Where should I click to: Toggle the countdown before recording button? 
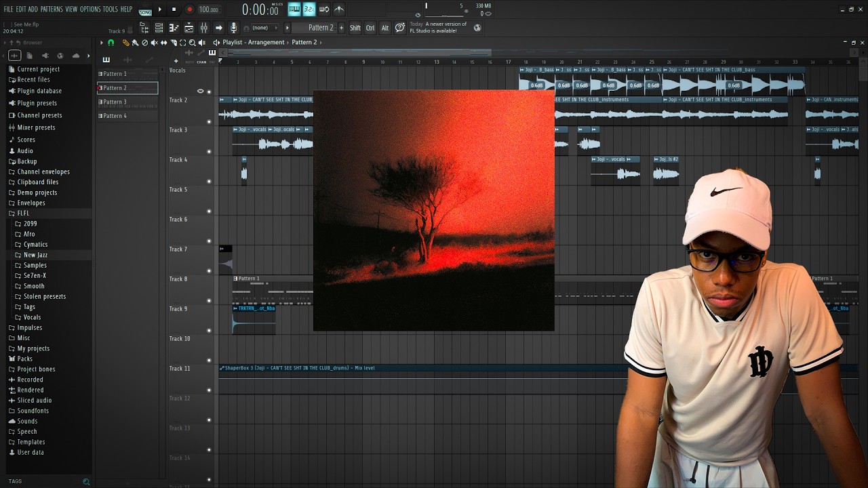coord(309,9)
